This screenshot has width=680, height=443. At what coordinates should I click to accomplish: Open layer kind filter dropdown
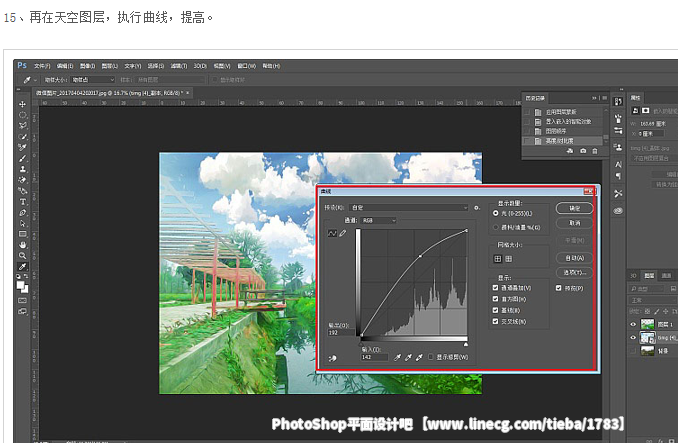point(647,289)
